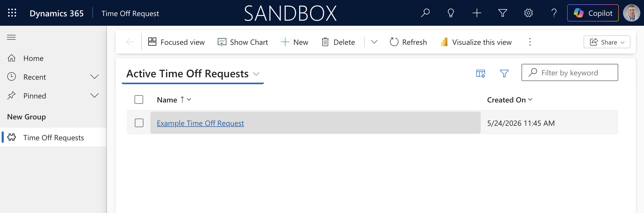Click the back arrow in command bar
644x213 pixels.
tap(130, 42)
